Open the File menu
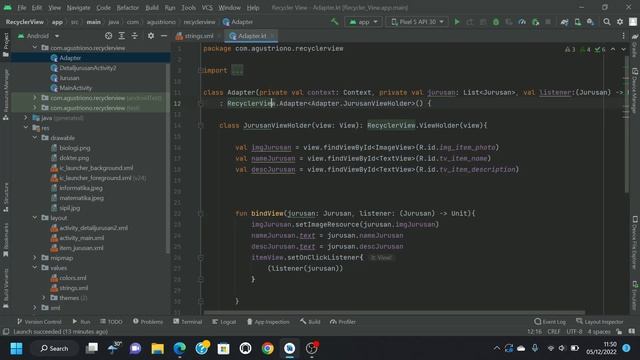Viewport: 640px width, 360px height. click(22, 8)
